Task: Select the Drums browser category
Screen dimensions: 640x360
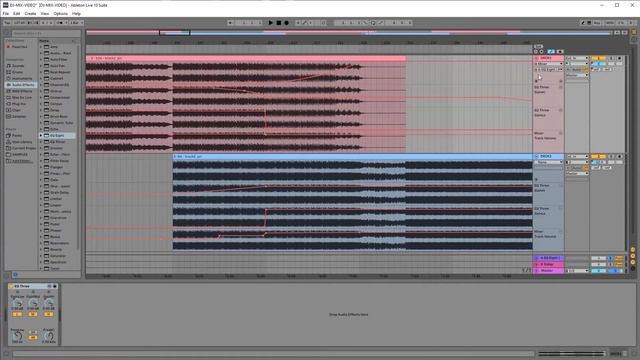Action: point(18,72)
